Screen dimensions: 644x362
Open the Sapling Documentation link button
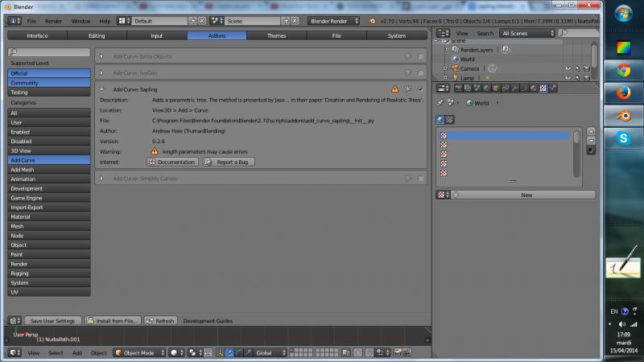point(172,162)
